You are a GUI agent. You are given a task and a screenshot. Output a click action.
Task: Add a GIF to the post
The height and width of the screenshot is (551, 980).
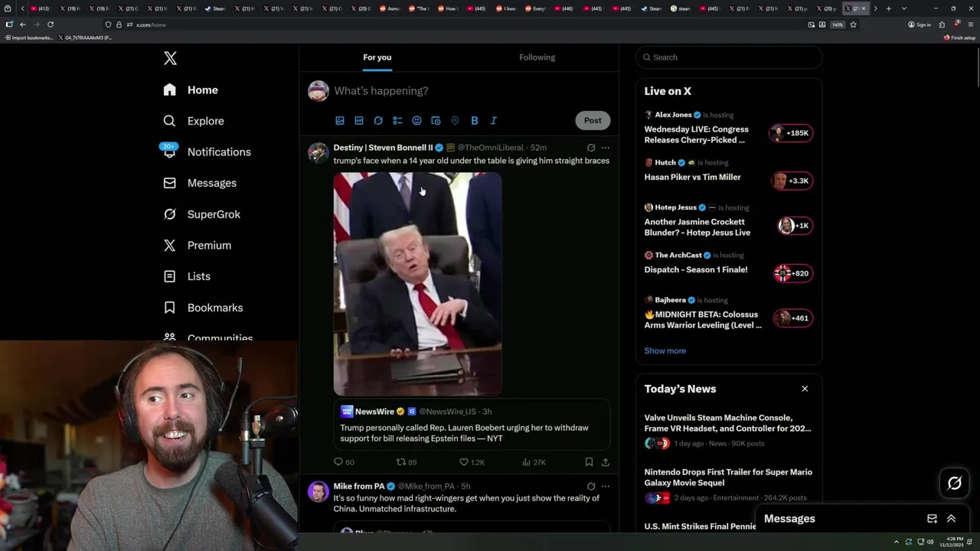pos(359,120)
